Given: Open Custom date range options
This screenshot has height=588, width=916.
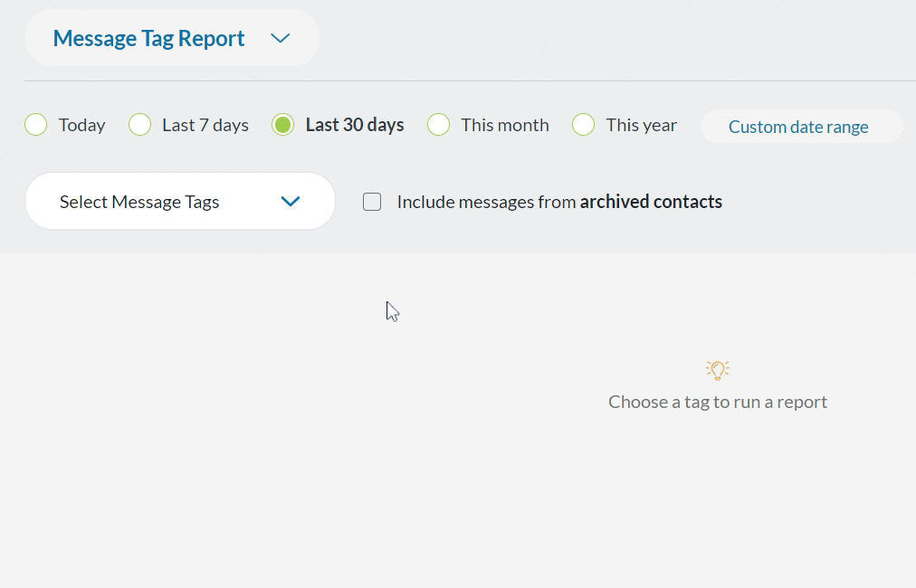Looking at the screenshot, I should click(x=801, y=126).
